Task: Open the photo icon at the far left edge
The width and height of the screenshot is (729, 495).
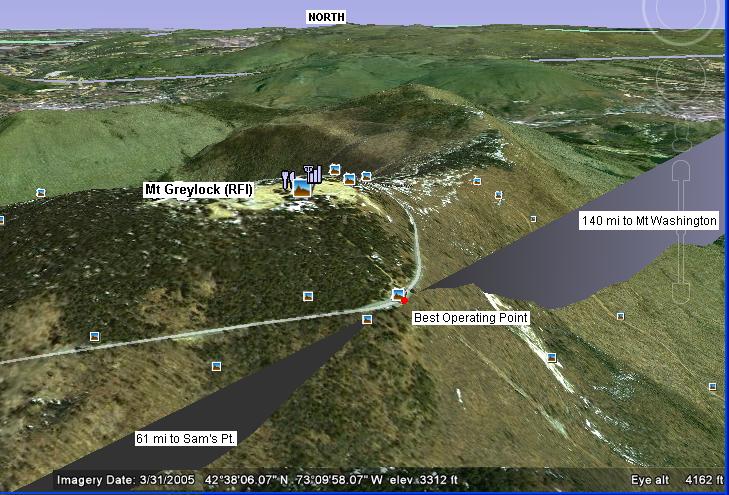Action: 40,192
